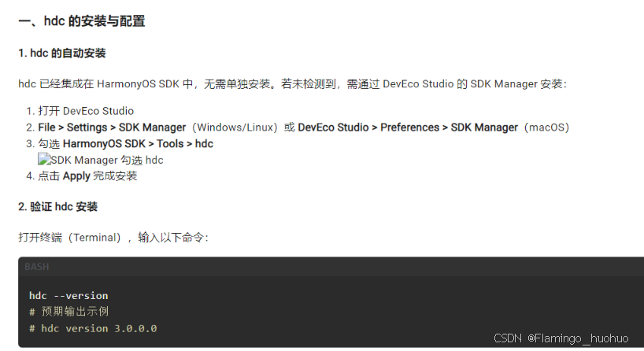Image resolution: width=644 pixels, height=351 pixels.
Task: Click the bold text File > Settings > SDK Manager
Action: click(112, 127)
